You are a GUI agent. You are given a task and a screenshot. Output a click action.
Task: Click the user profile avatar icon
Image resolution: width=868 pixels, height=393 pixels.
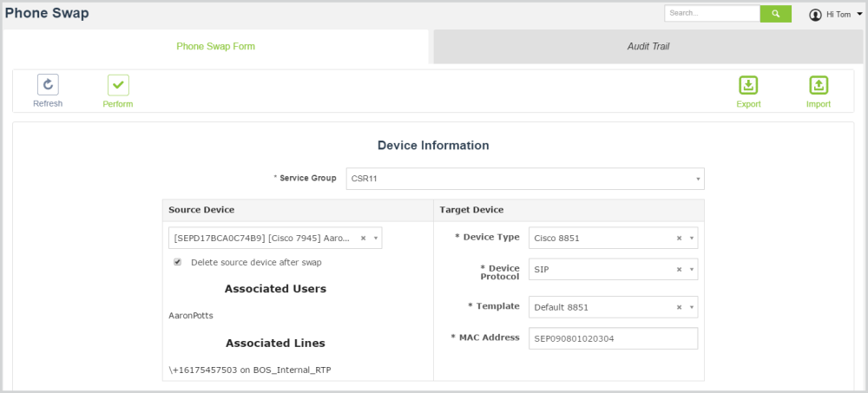point(815,15)
